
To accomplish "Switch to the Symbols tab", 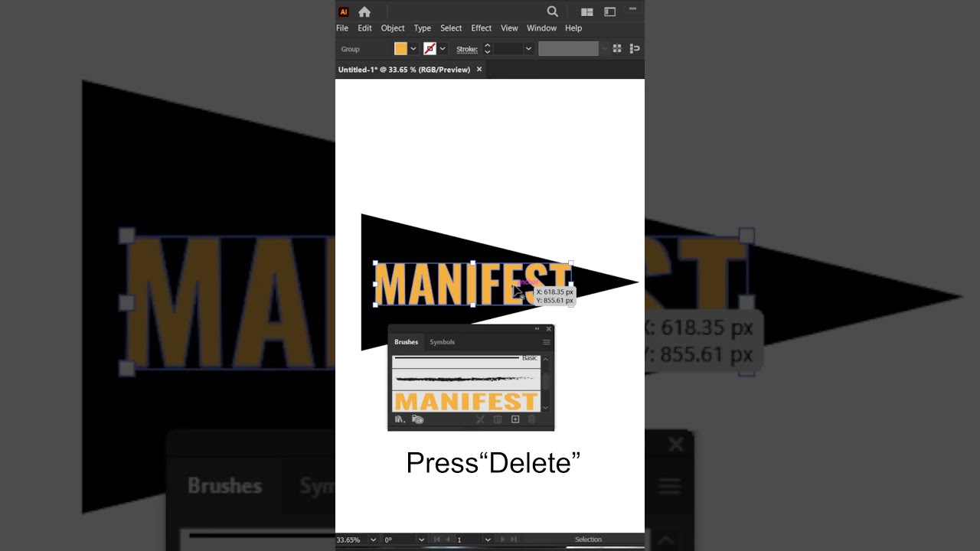I will (442, 342).
